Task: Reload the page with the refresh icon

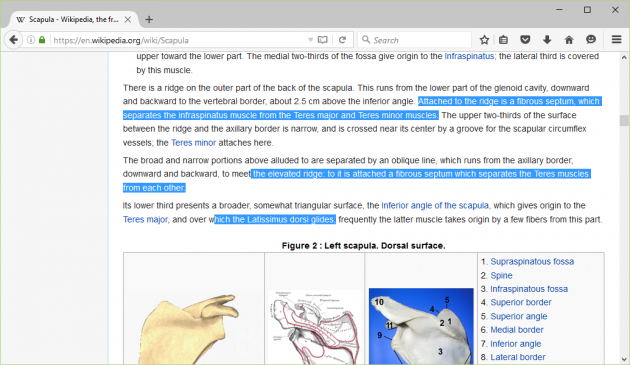Action: (342, 40)
